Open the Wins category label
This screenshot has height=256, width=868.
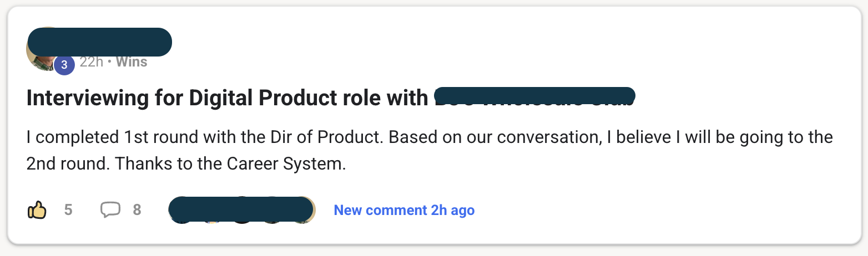pyautogui.click(x=132, y=62)
